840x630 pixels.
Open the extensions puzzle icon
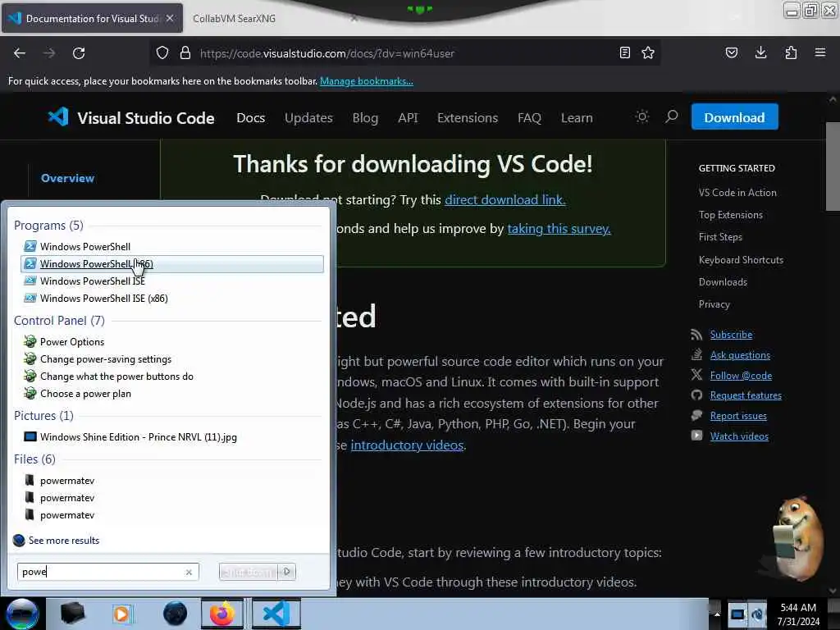(x=791, y=52)
